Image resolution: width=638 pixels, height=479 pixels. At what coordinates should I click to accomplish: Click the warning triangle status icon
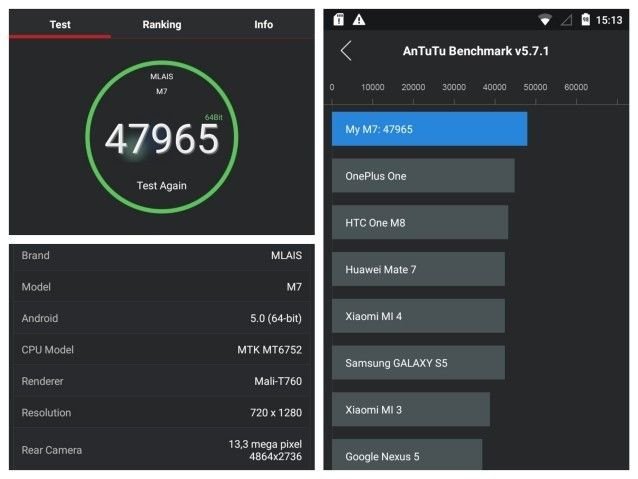(x=358, y=20)
